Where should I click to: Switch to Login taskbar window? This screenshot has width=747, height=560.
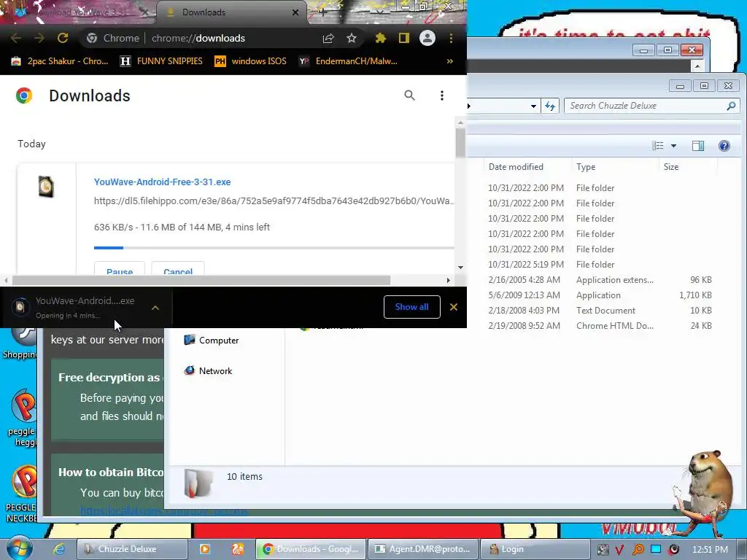tap(533, 549)
